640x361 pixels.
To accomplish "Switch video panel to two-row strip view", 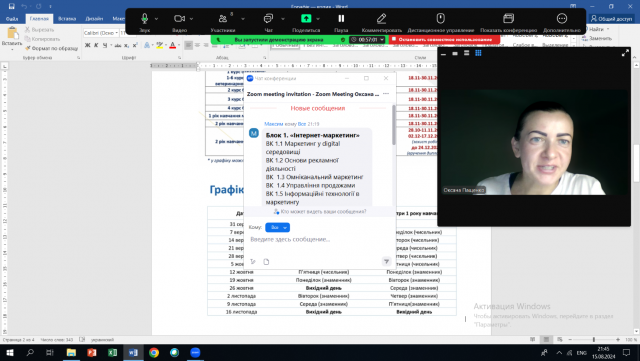I will pyautogui.click(x=467, y=53).
